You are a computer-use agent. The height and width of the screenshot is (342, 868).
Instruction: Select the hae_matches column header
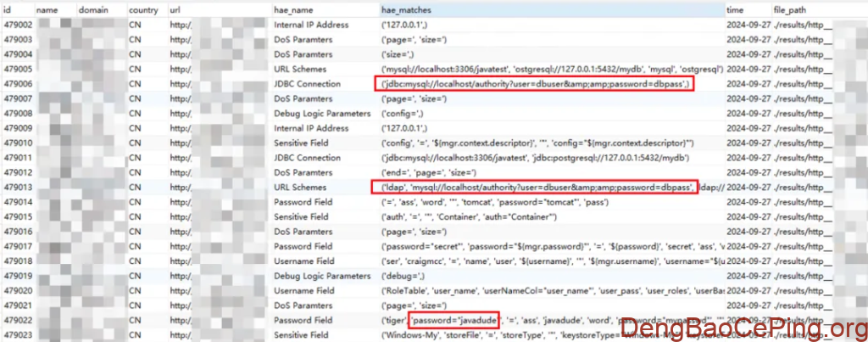pyautogui.click(x=407, y=8)
